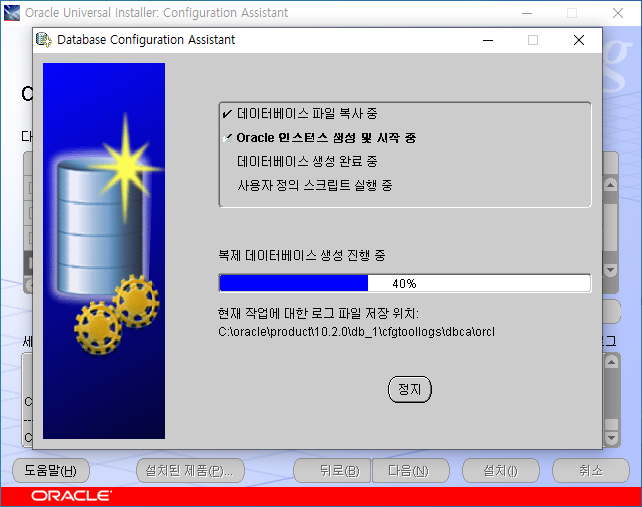Minimize the Database Configuration Assistant window
The width and height of the screenshot is (642, 507).
(x=488, y=40)
